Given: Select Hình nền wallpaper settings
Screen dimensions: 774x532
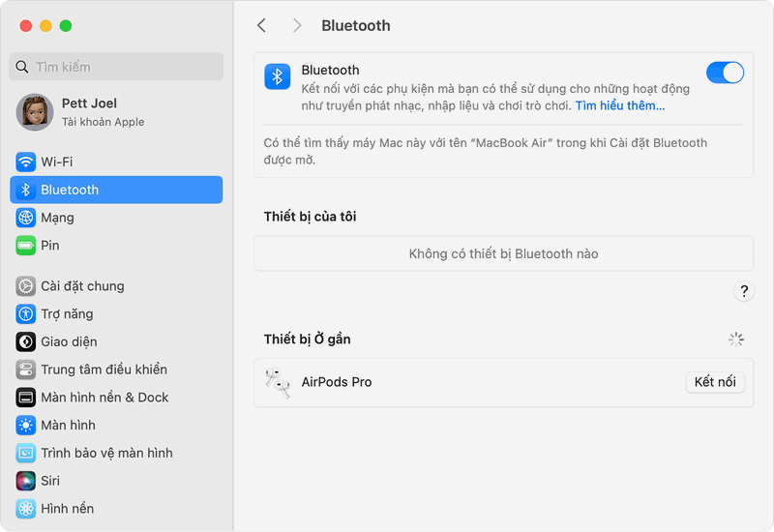Looking at the screenshot, I should (116, 509).
